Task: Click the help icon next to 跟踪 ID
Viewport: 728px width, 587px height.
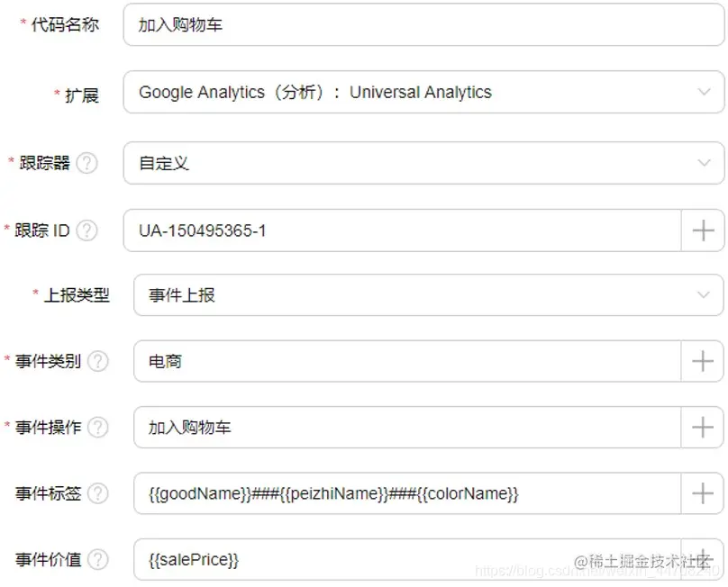Action: (86, 230)
